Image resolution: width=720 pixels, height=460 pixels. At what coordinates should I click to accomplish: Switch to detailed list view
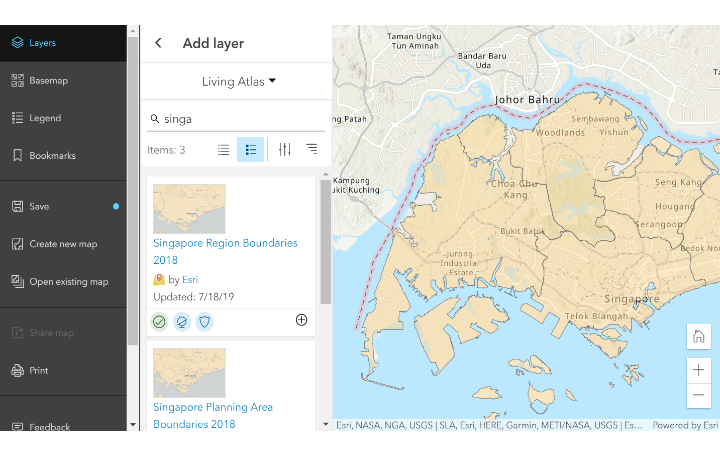251,150
